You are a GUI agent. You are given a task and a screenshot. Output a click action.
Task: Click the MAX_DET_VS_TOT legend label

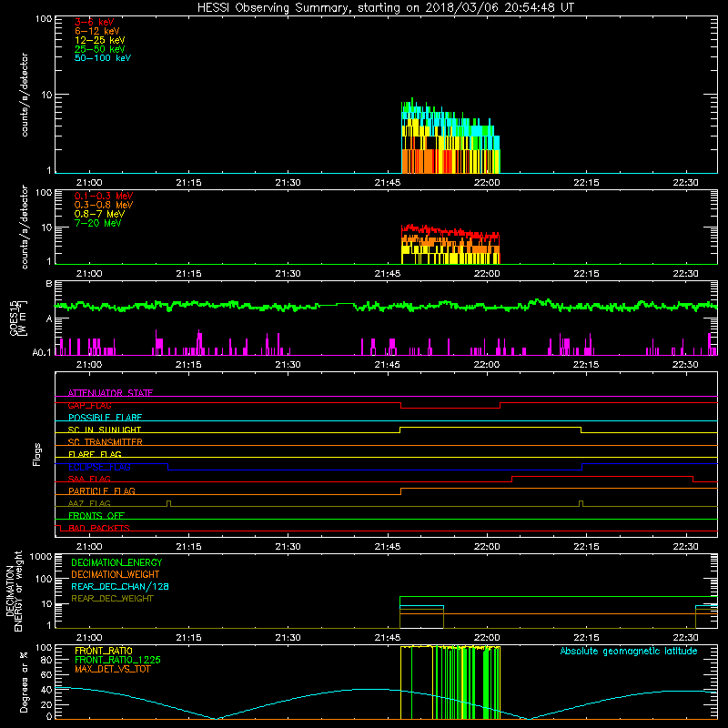[112, 669]
